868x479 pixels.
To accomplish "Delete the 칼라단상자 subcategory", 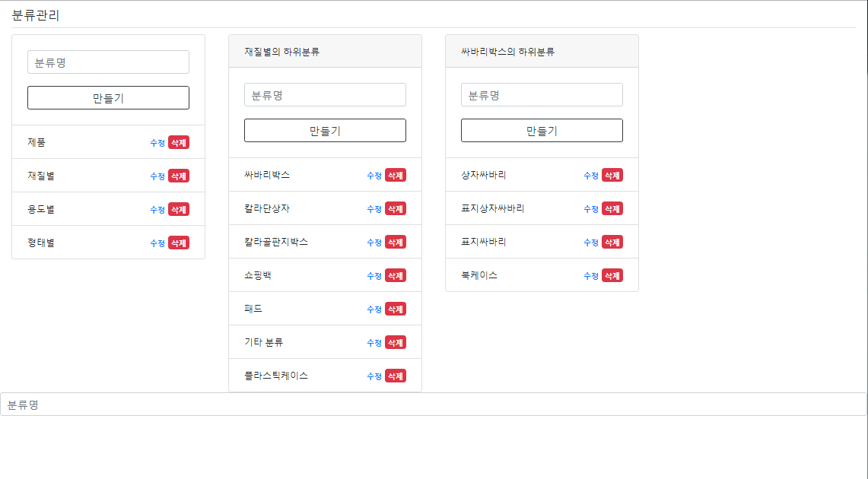I will click(x=396, y=209).
